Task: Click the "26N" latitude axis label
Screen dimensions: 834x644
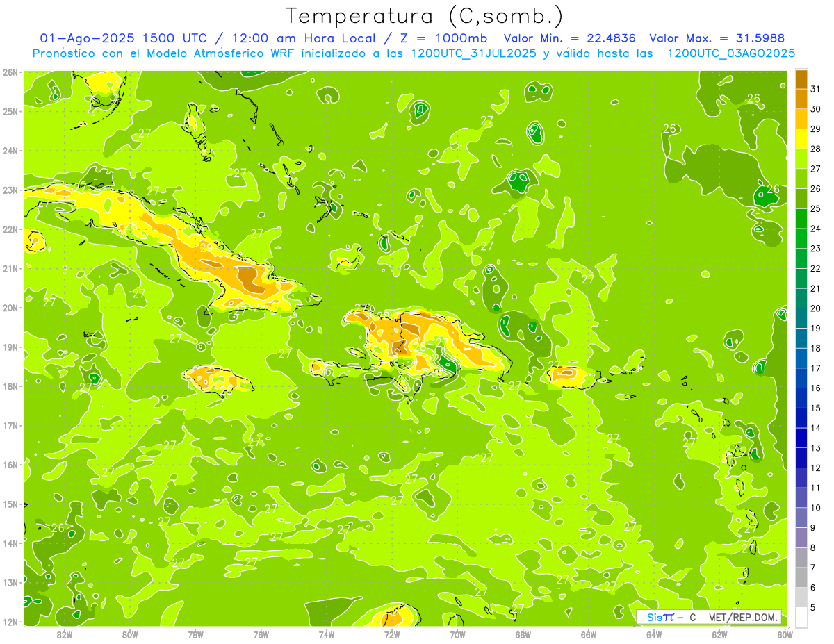Action: [10, 72]
